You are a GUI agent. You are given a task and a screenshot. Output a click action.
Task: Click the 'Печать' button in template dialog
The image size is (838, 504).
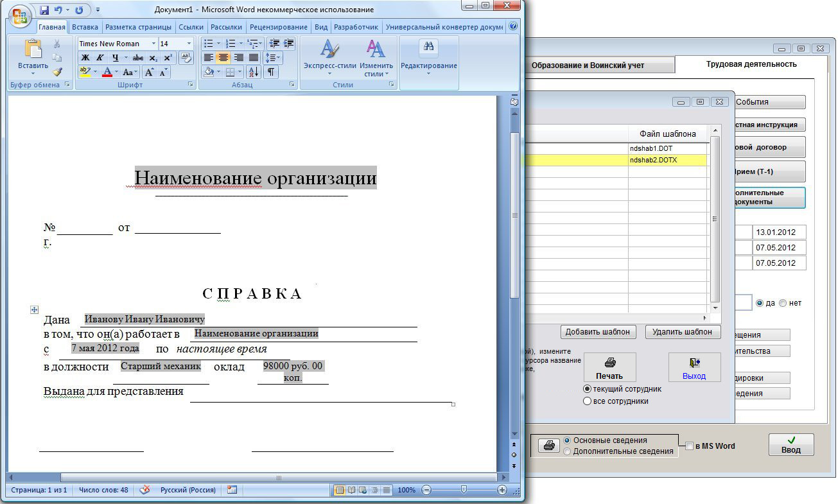point(609,367)
